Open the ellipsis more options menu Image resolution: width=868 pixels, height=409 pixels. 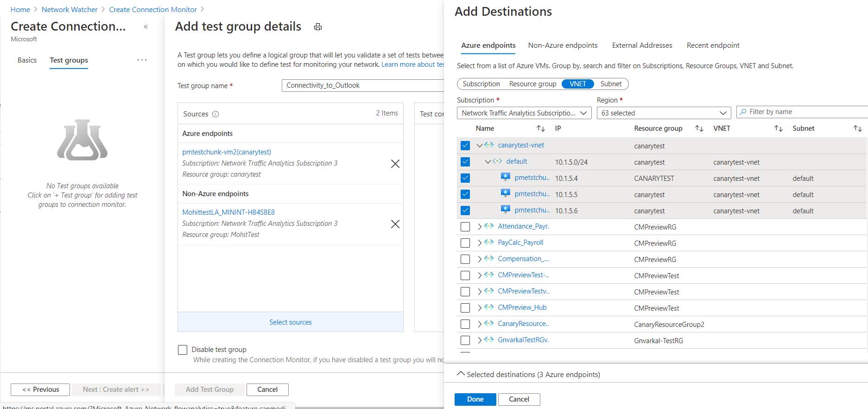[x=142, y=60]
